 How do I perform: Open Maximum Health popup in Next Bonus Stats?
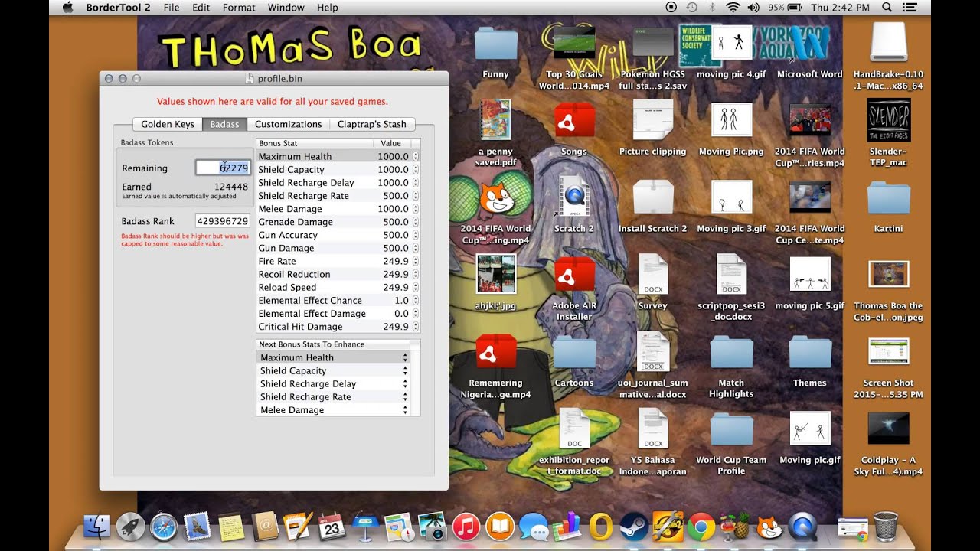334,357
